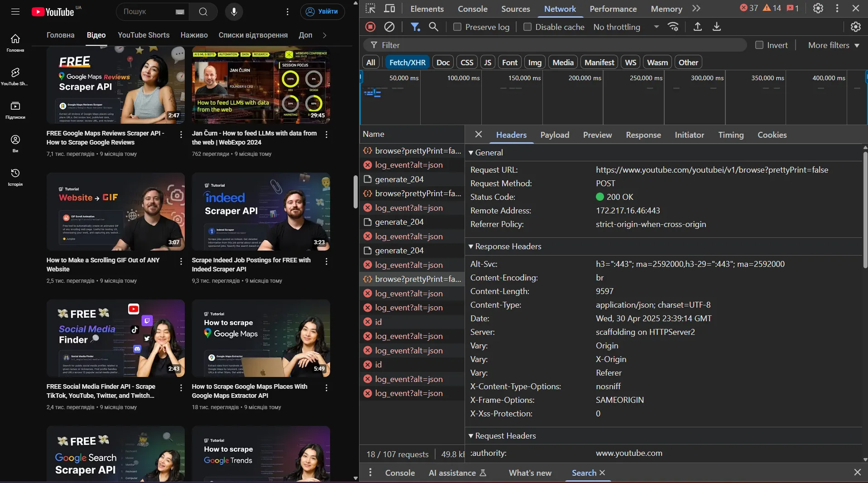The height and width of the screenshot is (483, 868).
Task: Click YouTube voice search microphone
Action: tap(234, 12)
